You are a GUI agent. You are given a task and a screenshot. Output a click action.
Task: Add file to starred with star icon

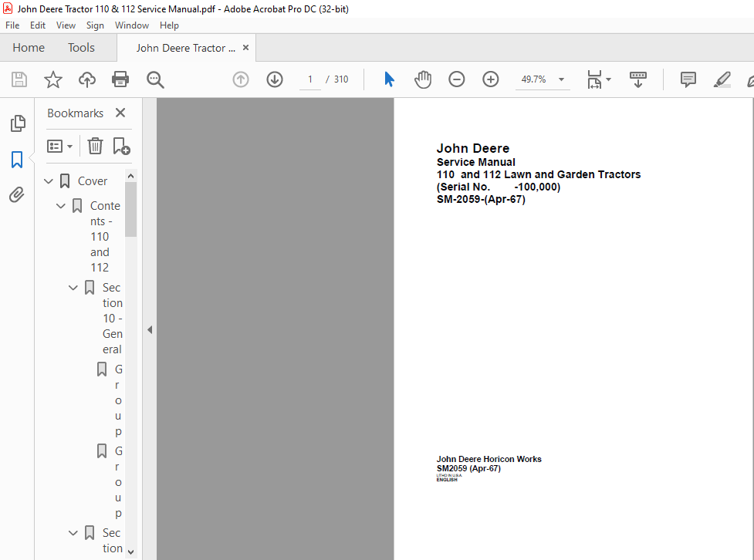53,79
